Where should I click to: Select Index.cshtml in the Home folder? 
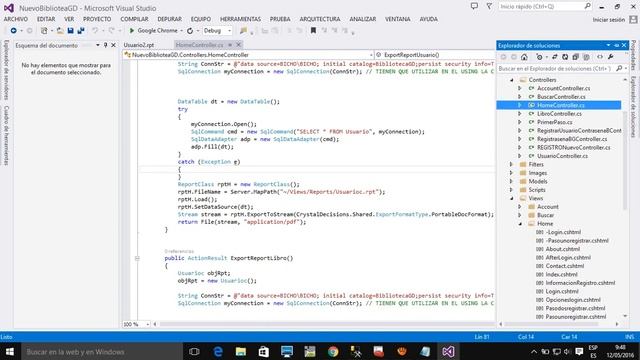[562, 275]
